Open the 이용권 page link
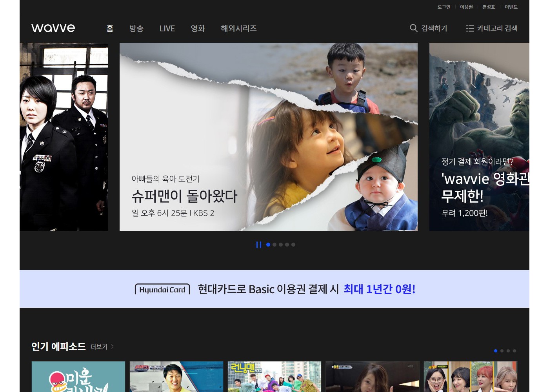This screenshot has width=549, height=392. tap(466, 7)
